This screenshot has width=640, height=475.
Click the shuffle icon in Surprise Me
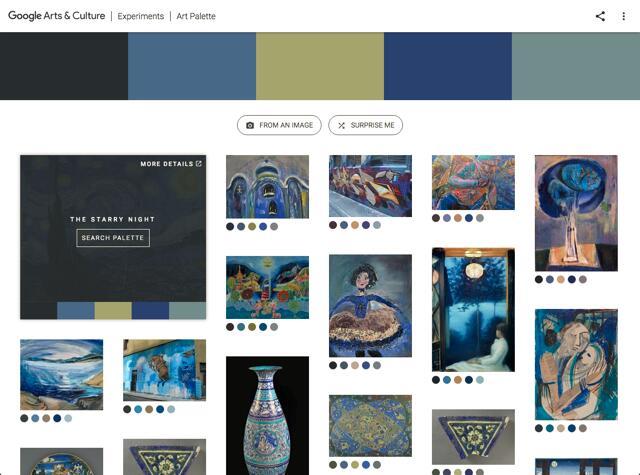[x=342, y=125]
